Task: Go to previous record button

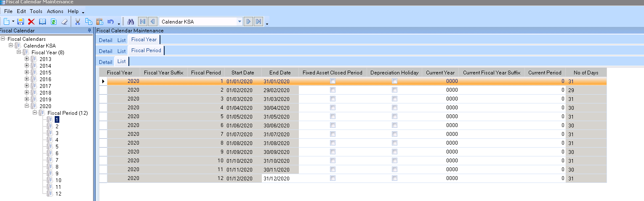Action: click(153, 21)
